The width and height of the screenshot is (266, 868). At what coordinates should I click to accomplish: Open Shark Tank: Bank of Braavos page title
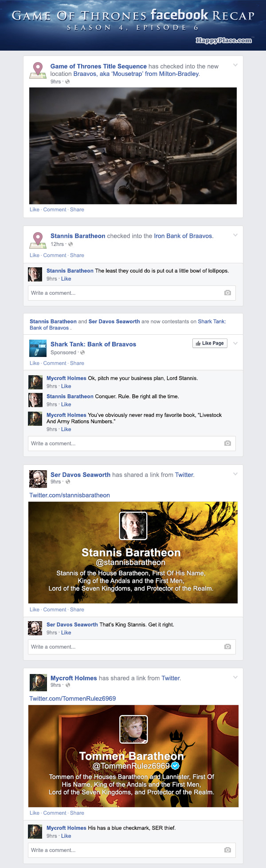pyautogui.click(x=93, y=344)
